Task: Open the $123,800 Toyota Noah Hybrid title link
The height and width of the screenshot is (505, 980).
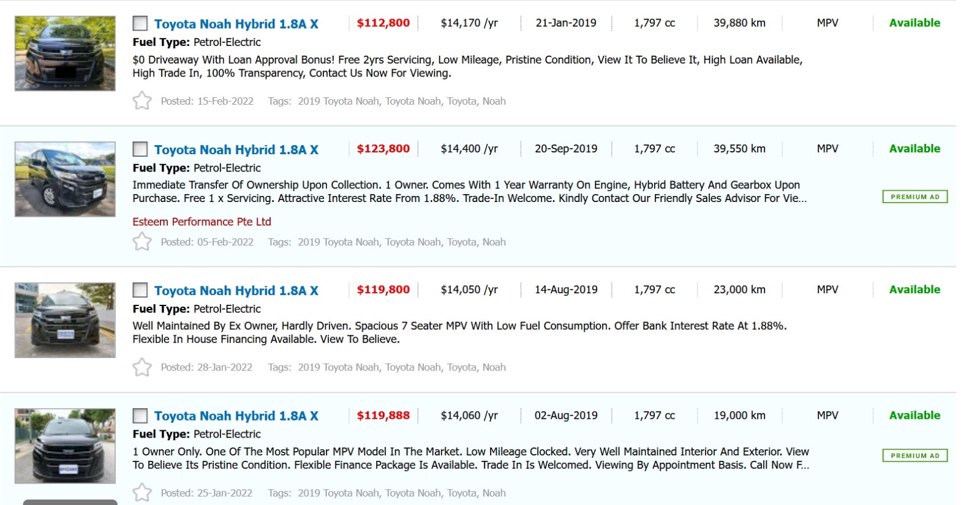Action: [x=236, y=149]
